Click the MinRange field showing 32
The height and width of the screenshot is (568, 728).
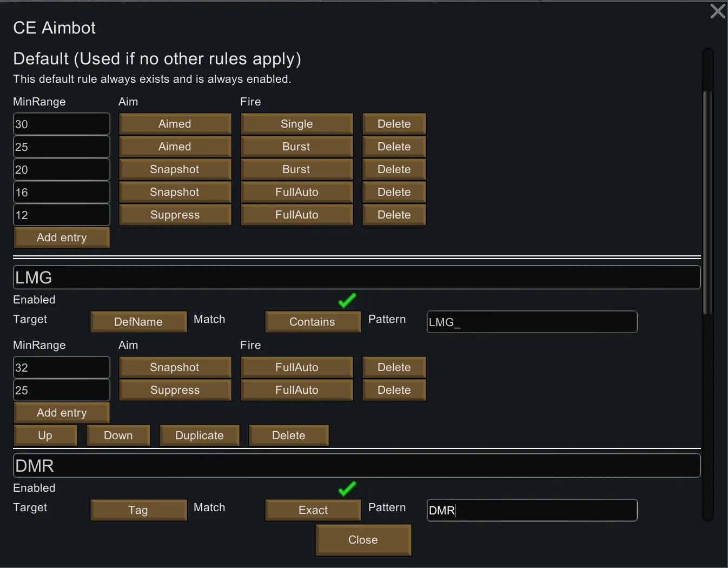pyautogui.click(x=61, y=367)
